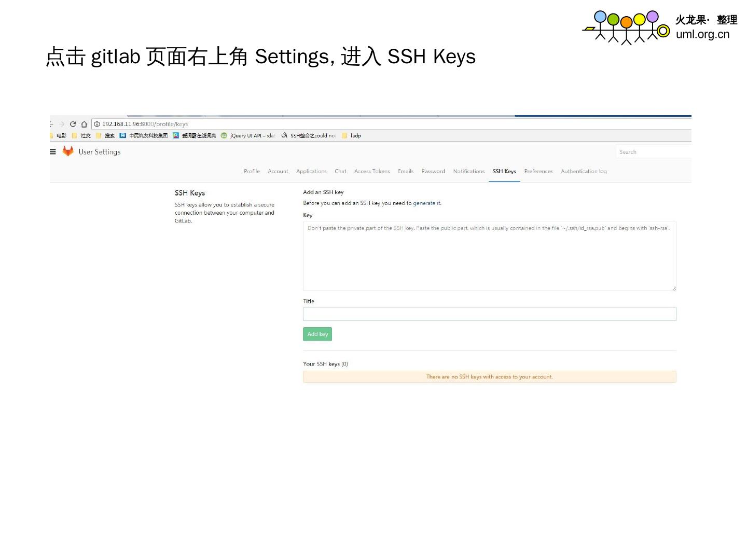747x560 pixels.
Task: Click inside the Key text area
Action: (x=489, y=257)
